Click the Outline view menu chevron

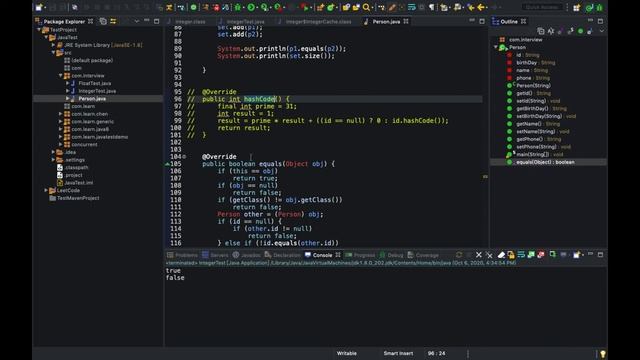click(601, 31)
